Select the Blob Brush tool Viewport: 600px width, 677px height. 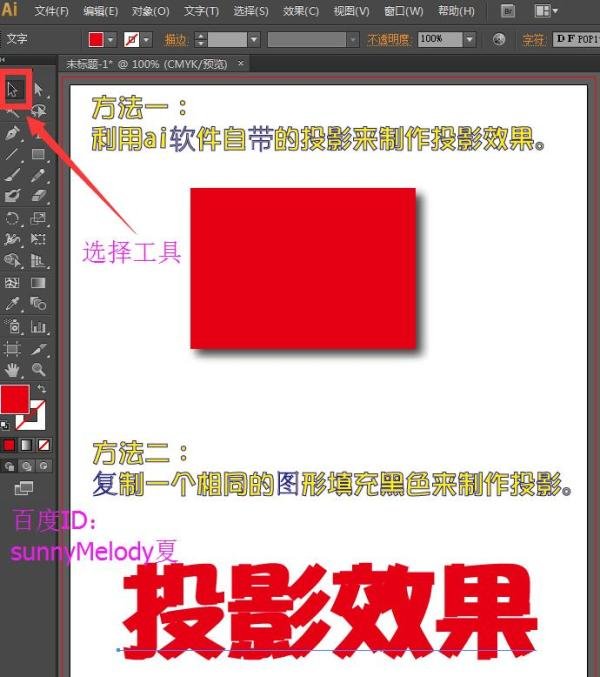[13, 196]
